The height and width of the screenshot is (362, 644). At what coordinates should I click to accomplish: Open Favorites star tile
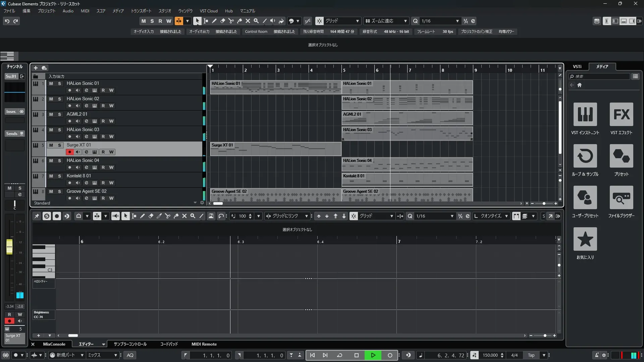(585, 239)
